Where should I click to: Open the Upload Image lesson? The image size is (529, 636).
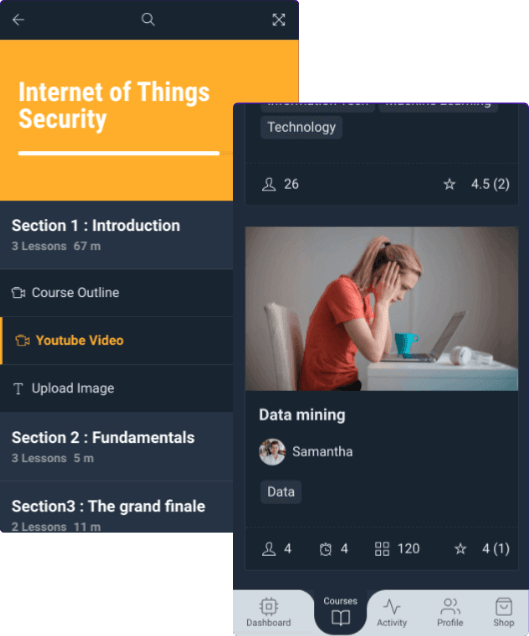(116, 388)
